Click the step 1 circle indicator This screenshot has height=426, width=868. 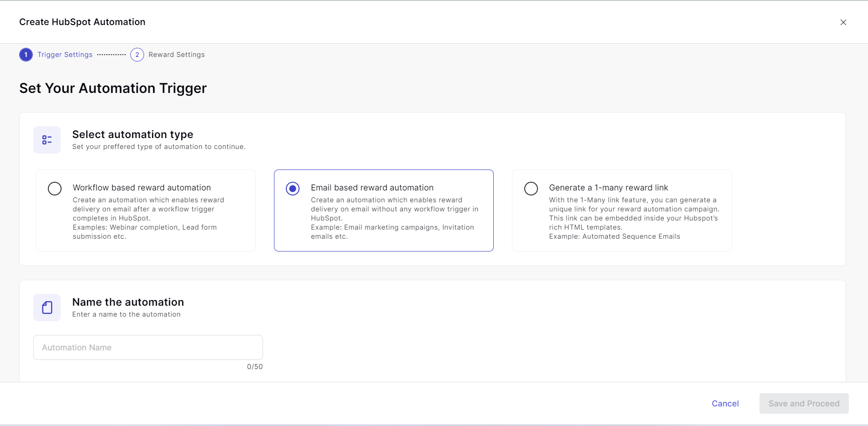(x=26, y=55)
